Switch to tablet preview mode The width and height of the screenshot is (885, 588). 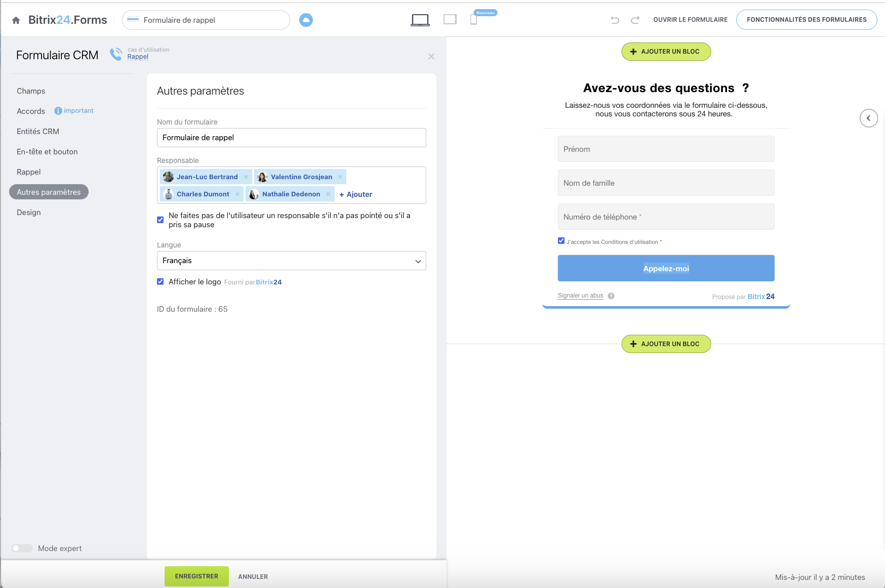coord(450,20)
